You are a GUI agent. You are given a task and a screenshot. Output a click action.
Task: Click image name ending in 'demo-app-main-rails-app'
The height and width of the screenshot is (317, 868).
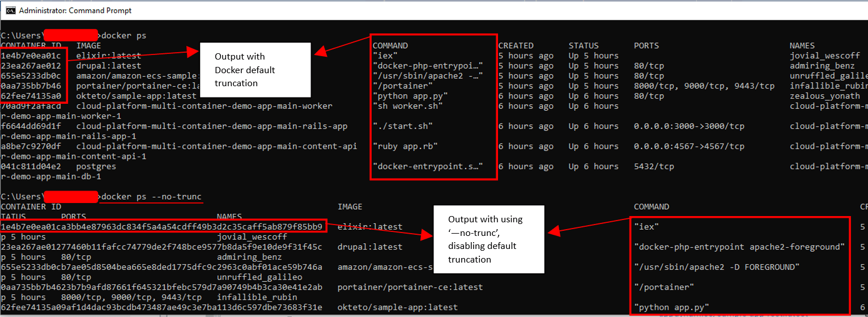tap(212, 126)
